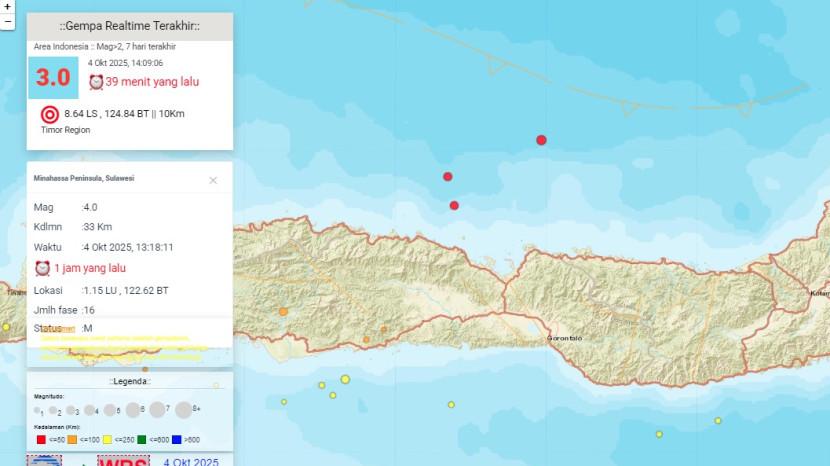Screen dimensions: 830x466
Task: Click the magnitude 3.0 blue box
Action: (53, 78)
